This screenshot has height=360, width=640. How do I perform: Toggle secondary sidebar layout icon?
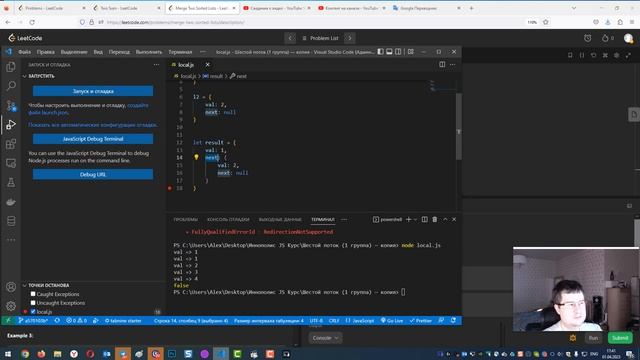click(x=398, y=51)
